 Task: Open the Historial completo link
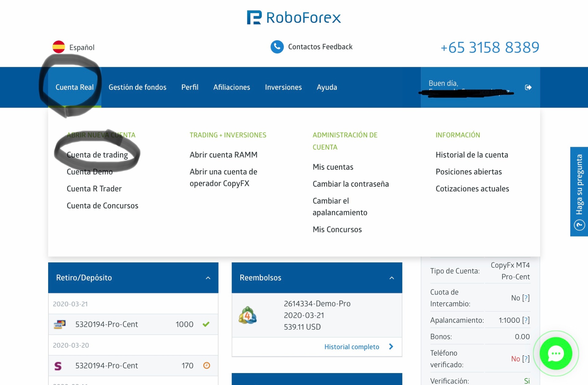pos(352,347)
